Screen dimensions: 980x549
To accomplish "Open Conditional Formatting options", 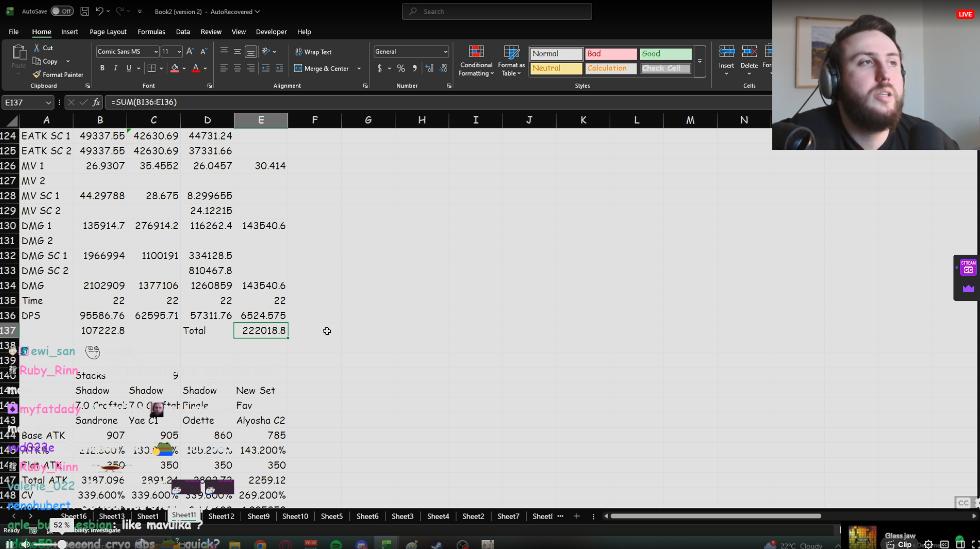I will [476, 61].
